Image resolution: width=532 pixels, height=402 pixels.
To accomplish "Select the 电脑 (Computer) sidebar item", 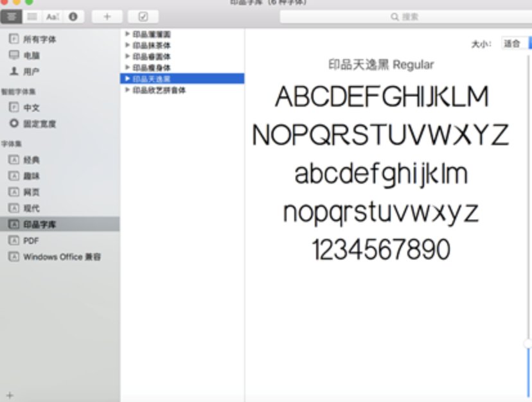I will click(x=31, y=56).
